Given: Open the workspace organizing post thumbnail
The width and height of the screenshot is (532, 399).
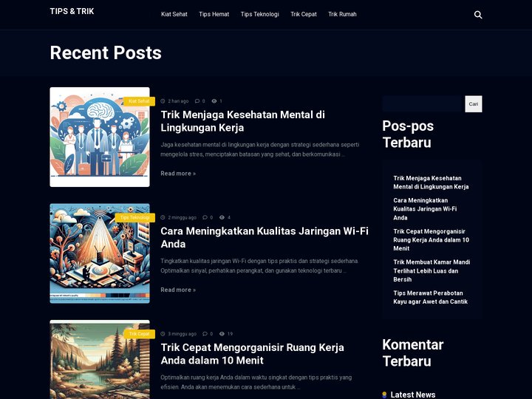Looking at the screenshot, I should 100,360.
